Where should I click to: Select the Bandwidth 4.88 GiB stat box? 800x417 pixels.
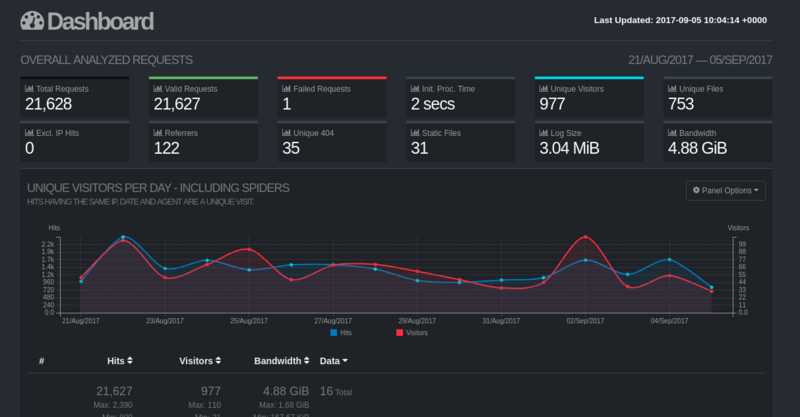point(716,141)
